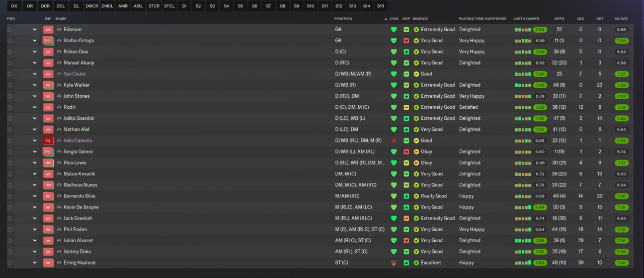The height and width of the screenshot is (278, 644).
Task: Click Rodri's yellow sharpness icon
Action: 406,107
